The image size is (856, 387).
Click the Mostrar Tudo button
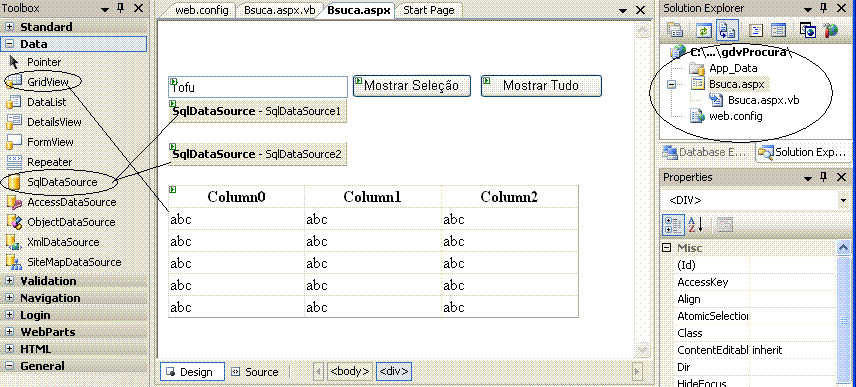coord(541,86)
